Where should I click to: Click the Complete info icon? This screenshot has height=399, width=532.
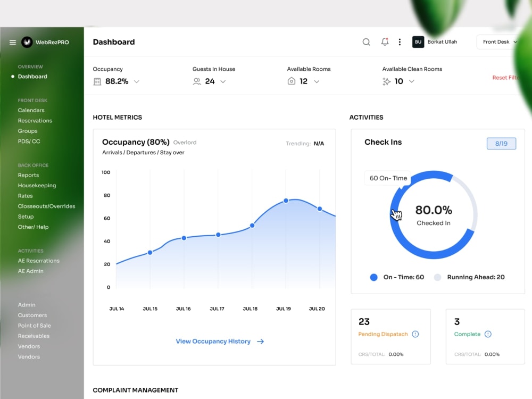[488, 334]
